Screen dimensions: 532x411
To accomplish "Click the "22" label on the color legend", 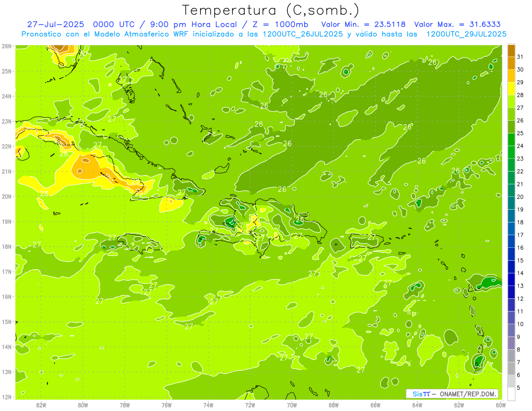I will 520,171.
